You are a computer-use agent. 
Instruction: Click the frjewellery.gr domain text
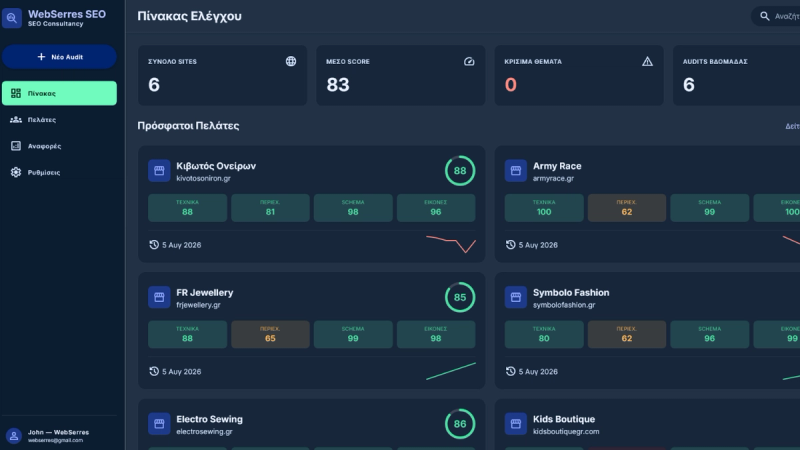click(x=198, y=305)
